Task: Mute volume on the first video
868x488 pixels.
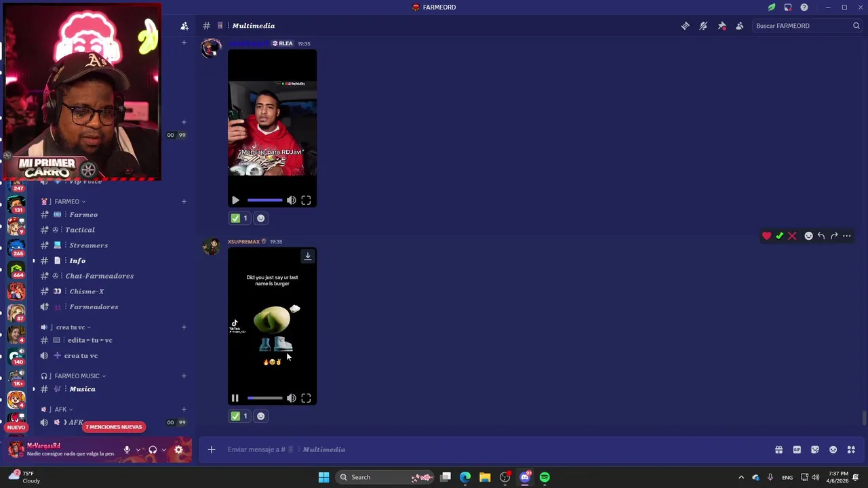Action: (292, 201)
